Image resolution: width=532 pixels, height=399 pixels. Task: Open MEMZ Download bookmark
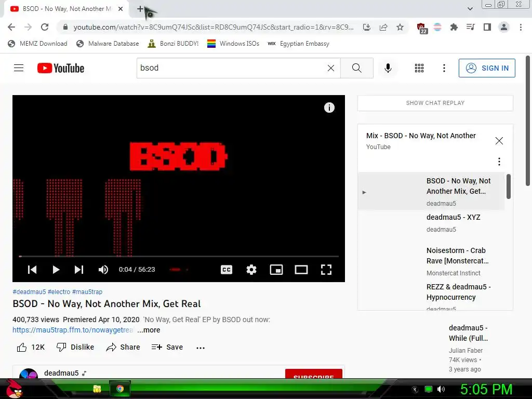[37, 44]
